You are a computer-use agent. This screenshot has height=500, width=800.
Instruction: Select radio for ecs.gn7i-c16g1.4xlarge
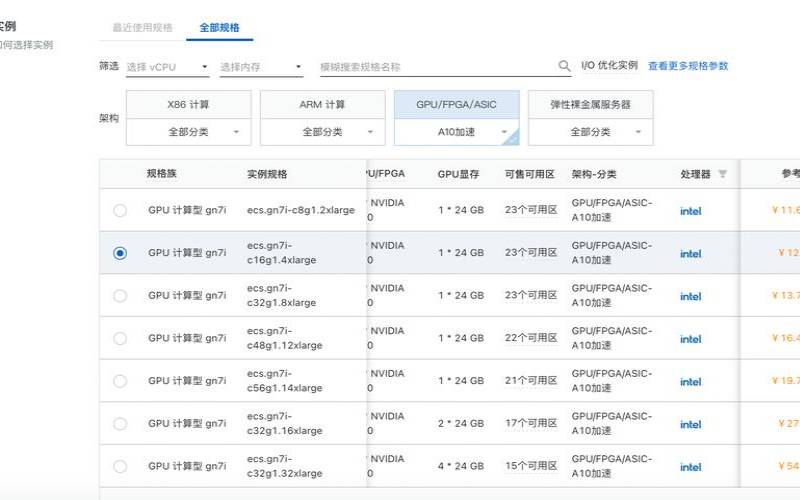[120, 253]
